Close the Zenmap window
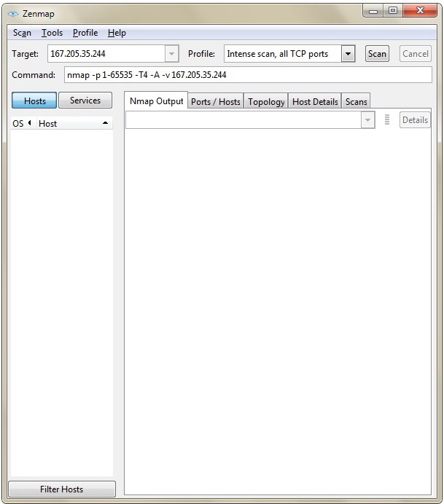Image resolution: width=444 pixels, height=504 pixels. 419,11
